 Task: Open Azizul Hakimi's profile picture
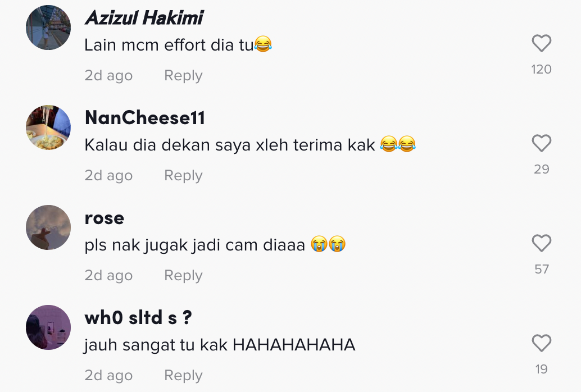48,28
